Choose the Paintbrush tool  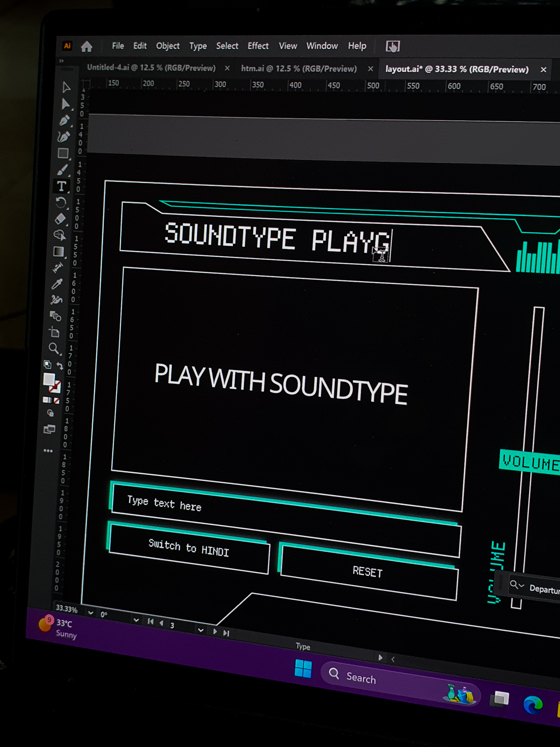coord(62,170)
